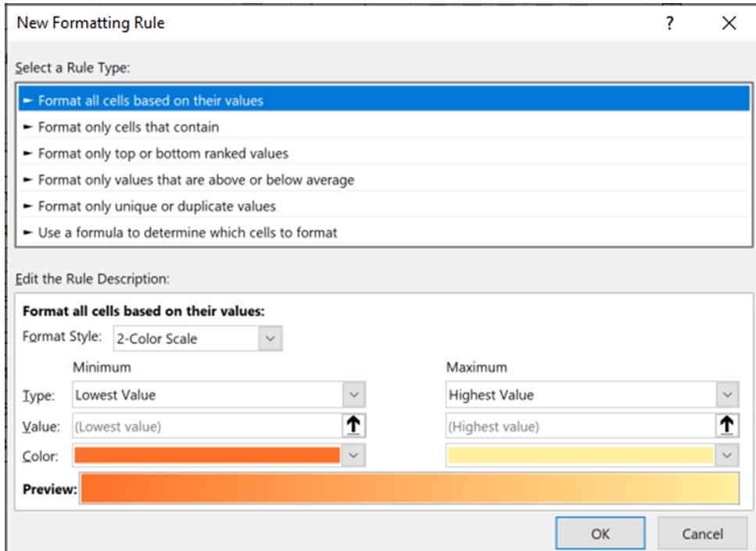Click the Minimum value range selector arrow icon
The width and height of the screenshot is (756, 551).
[354, 426]
